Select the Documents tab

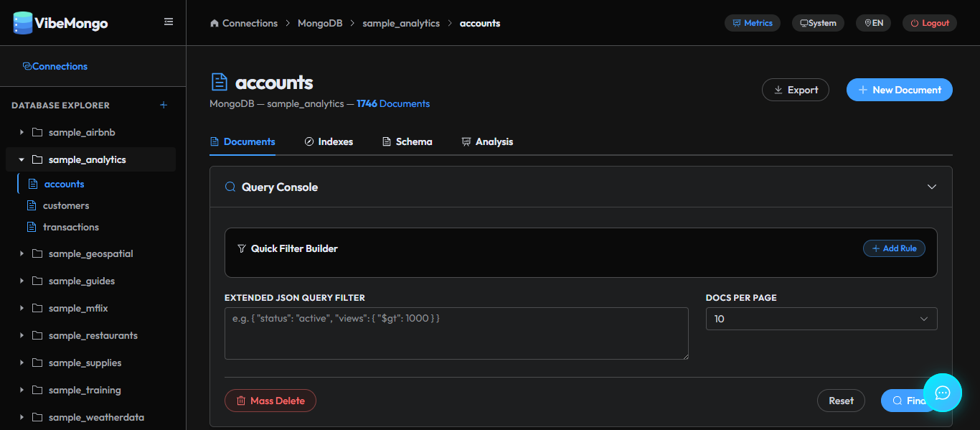pyautogui.click(x=242, y=141)
